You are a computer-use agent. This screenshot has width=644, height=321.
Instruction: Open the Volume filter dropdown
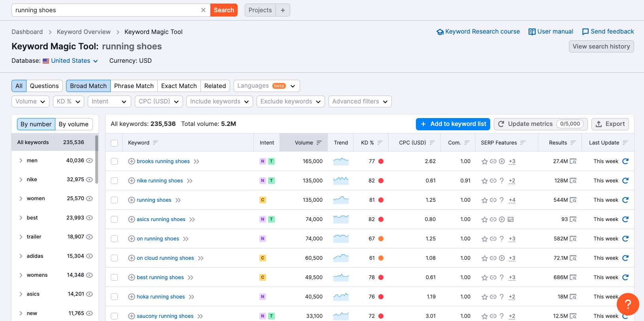[30, 101]
